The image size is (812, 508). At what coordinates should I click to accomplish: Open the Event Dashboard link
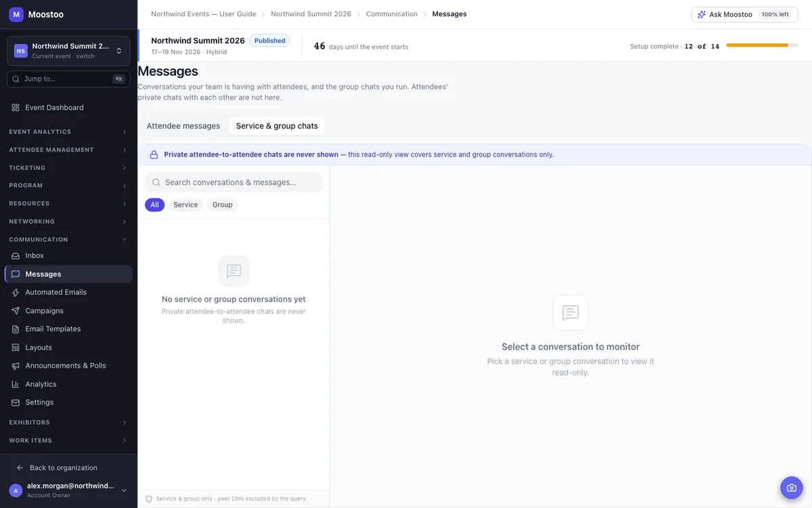68,108
